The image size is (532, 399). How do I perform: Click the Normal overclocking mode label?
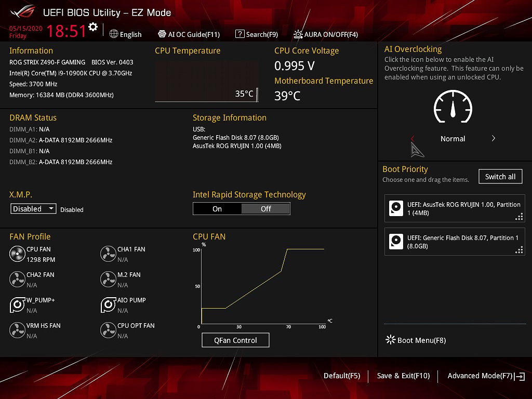point(453,139)
